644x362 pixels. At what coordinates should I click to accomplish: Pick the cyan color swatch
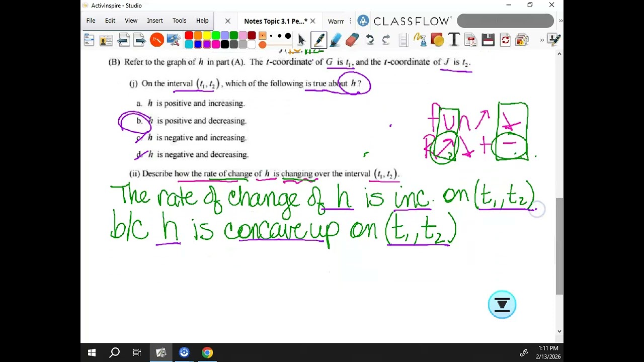pyautogui.click(x=189, y=45)
